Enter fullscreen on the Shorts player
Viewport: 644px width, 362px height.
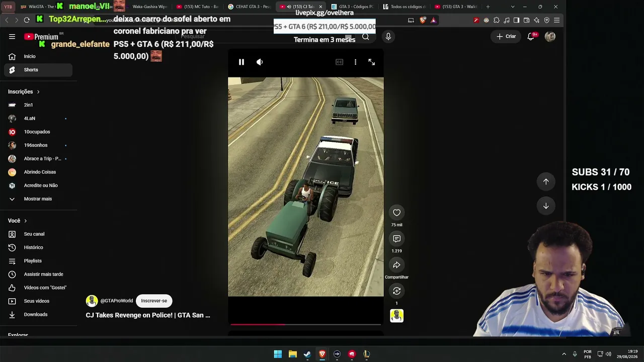(372, 62)
